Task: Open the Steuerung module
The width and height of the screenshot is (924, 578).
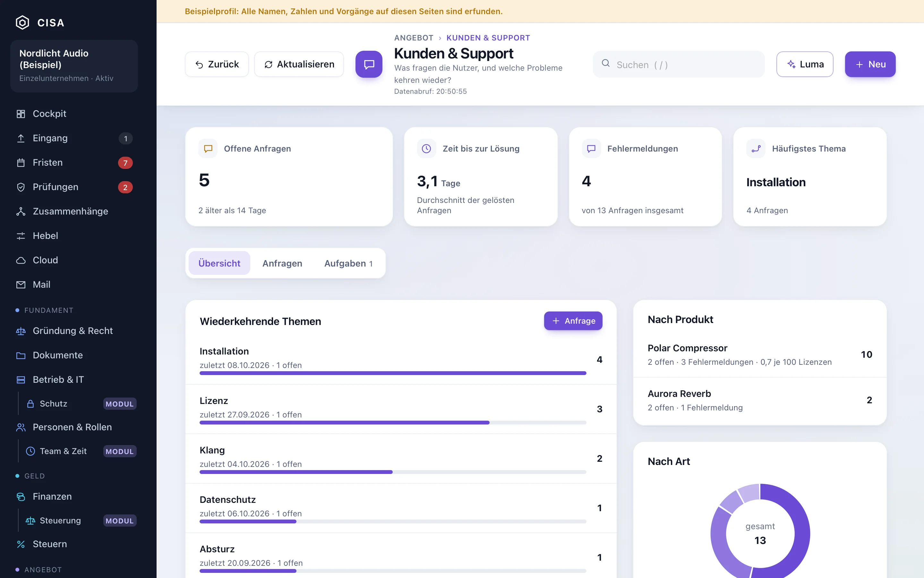Action: point(80,521)
